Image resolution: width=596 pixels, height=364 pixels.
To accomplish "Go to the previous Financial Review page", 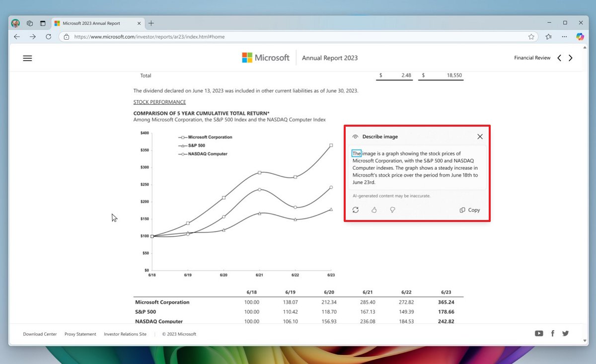I will tap(559, 58).
